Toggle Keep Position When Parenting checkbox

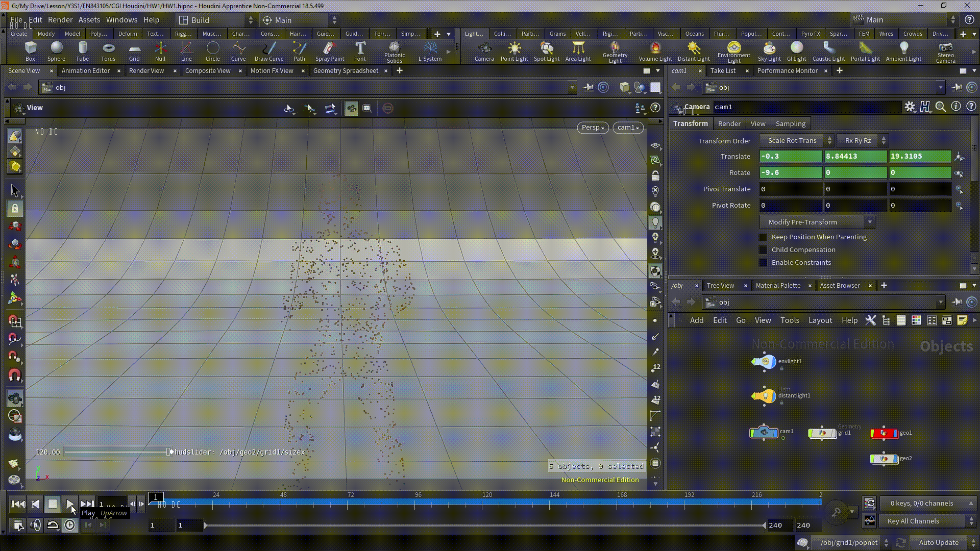tap(763, 236)
